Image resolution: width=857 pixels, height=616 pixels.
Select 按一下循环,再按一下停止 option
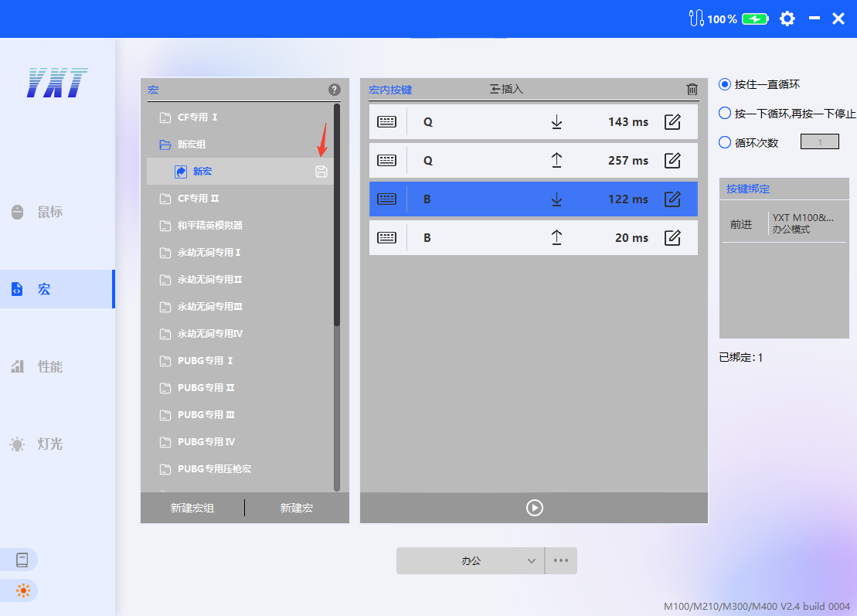[x=725, y=114]
